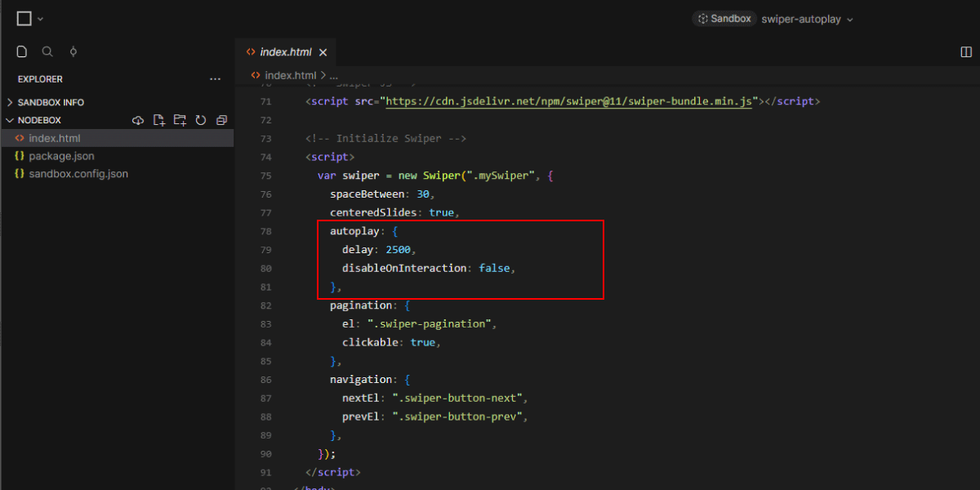The width and height of the screenshot is (980, 490).
Task: Click line number 78 in the gutter
Action: [x=265, y=232]
